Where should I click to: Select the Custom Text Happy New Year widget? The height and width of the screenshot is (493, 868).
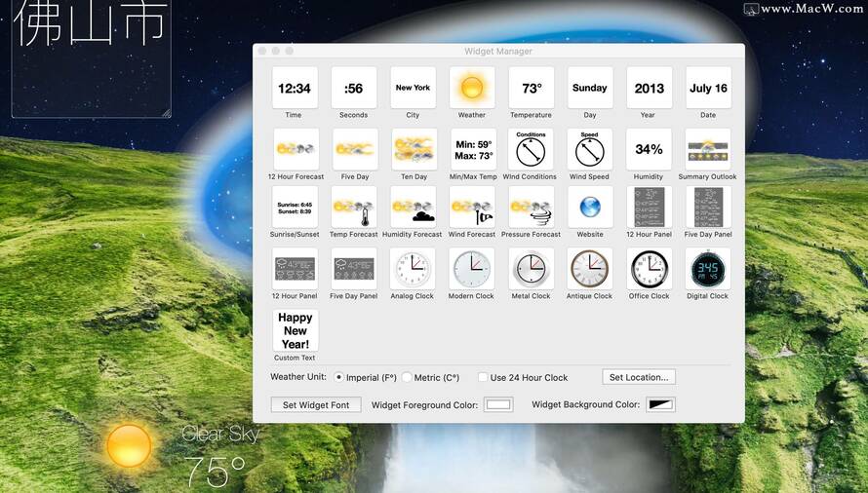(x=296, y=330)
